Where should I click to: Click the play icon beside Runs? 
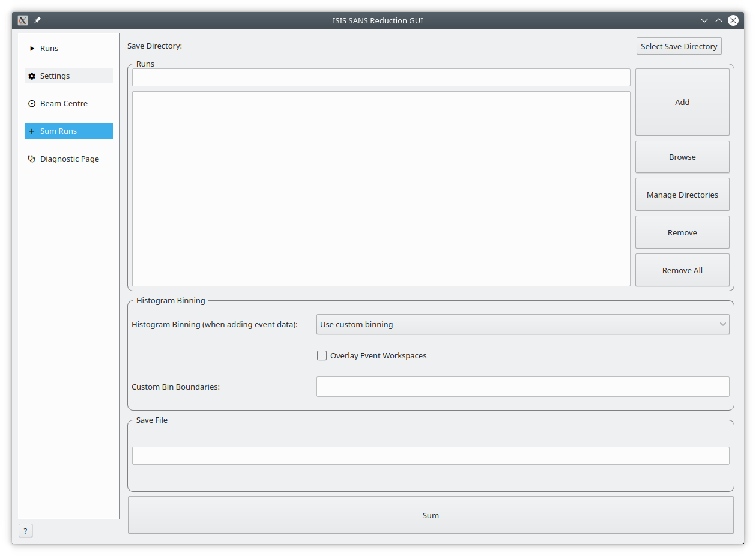[x=32, y=49]
